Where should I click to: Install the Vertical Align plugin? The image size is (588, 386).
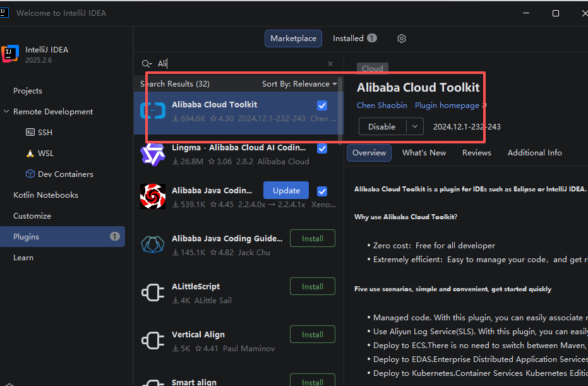(x=313, y=335)
